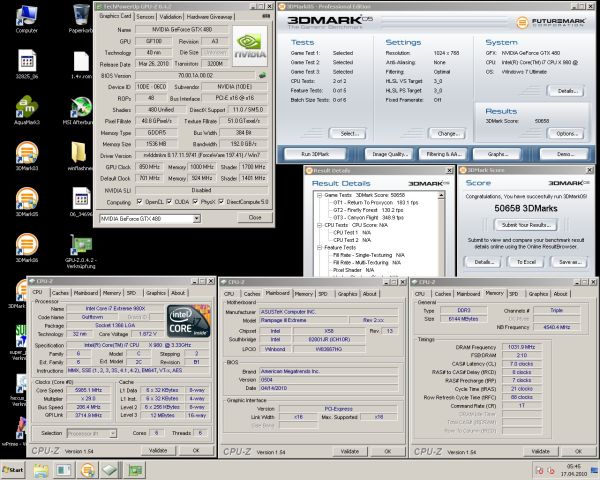Toggle the DirectCompute 5.0 checkbox
Viewport: 600px width, 480px height.
(x=221, y=202)
